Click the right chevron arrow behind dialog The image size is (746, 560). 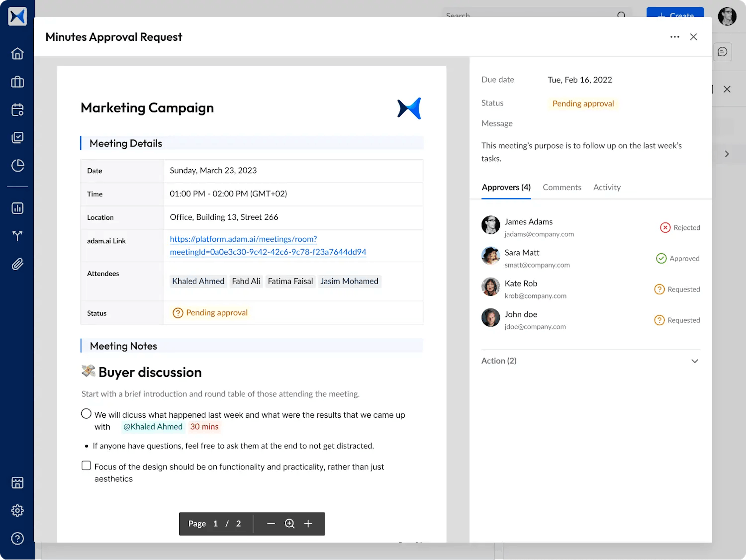point(727,154)
